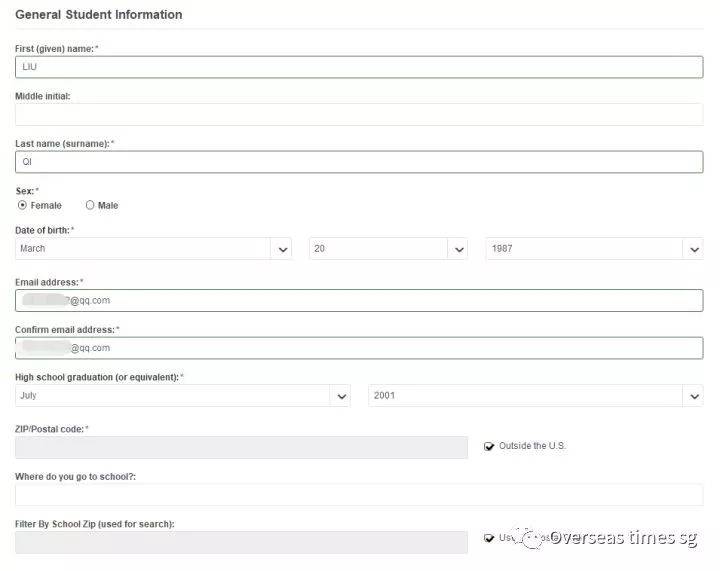
Task: Click the Last name (surname) field
Action: 359,162
